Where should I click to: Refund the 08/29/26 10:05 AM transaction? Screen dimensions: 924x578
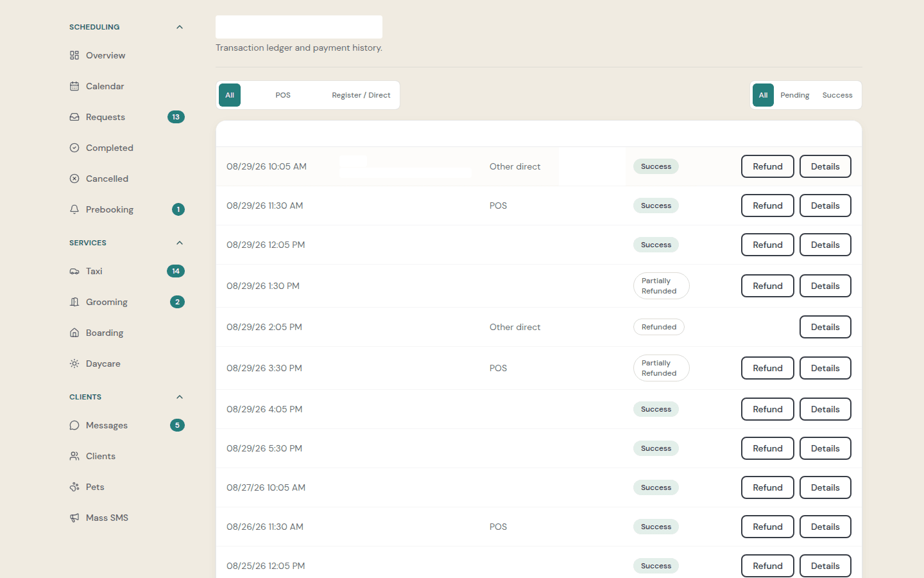coord(767,166)
